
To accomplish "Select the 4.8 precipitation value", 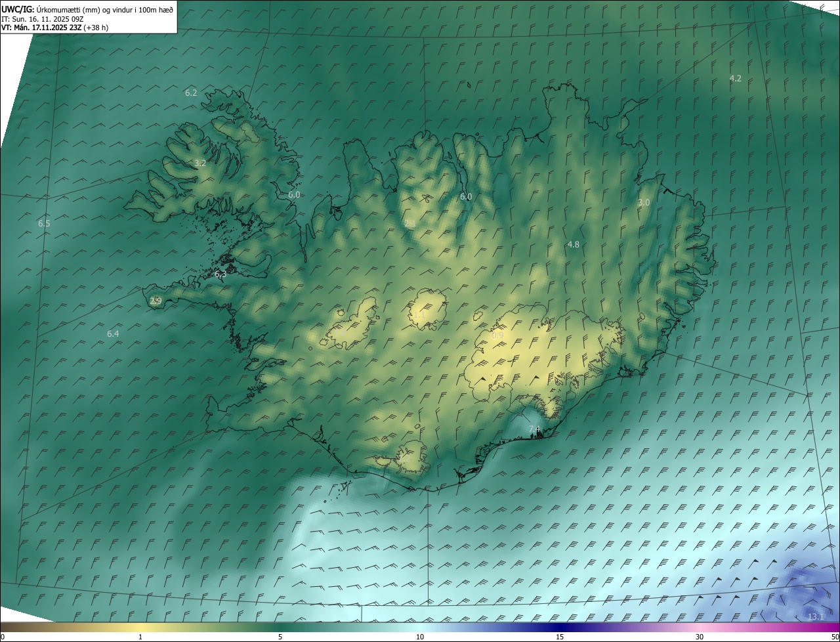I will point(574,244).
